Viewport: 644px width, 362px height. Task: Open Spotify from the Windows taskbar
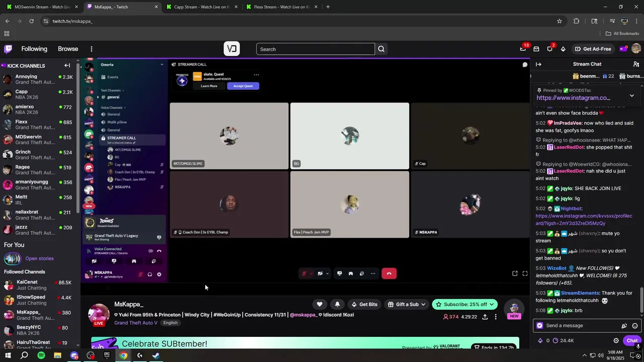tap(41, 355)
